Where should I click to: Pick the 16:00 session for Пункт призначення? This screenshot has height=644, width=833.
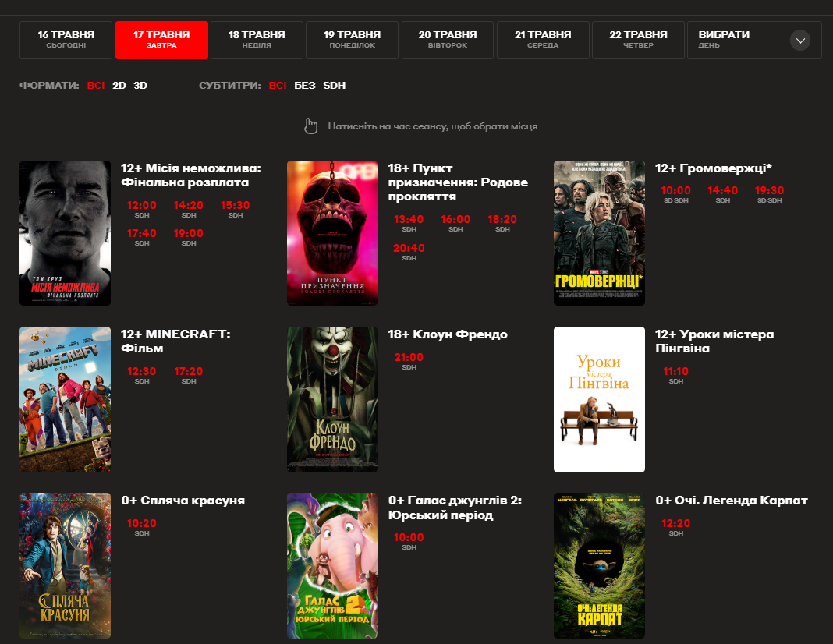[x=455, y=223]
